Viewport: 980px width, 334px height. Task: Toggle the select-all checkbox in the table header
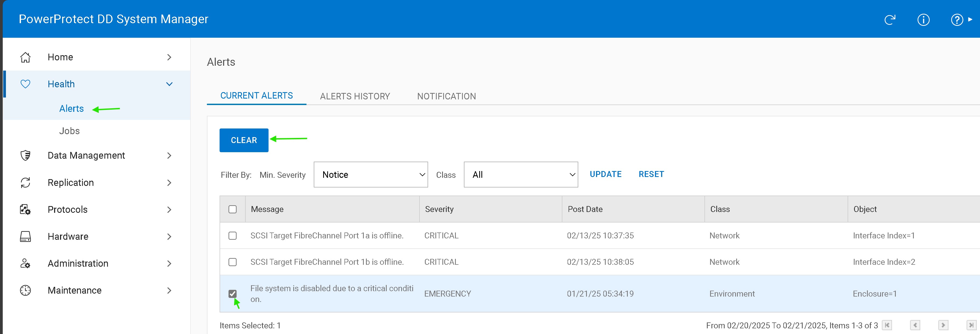232,209
